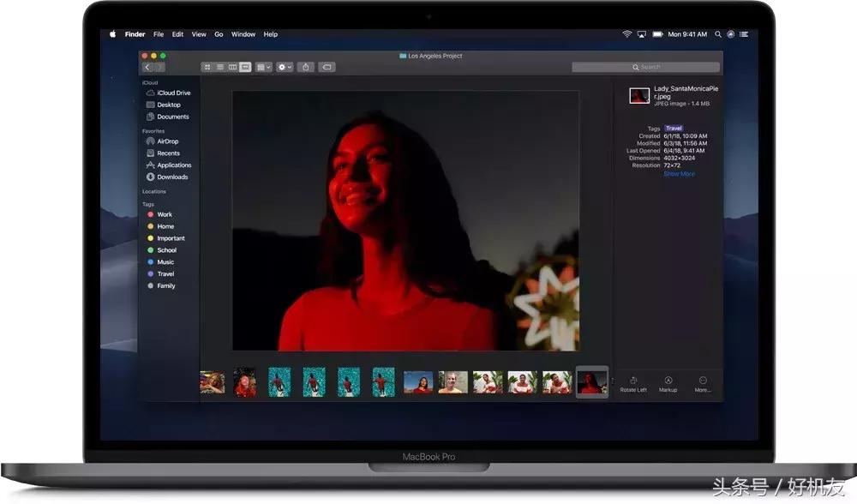Switch to icon view
The image size is (857, 504).
[x=207, y=67]
